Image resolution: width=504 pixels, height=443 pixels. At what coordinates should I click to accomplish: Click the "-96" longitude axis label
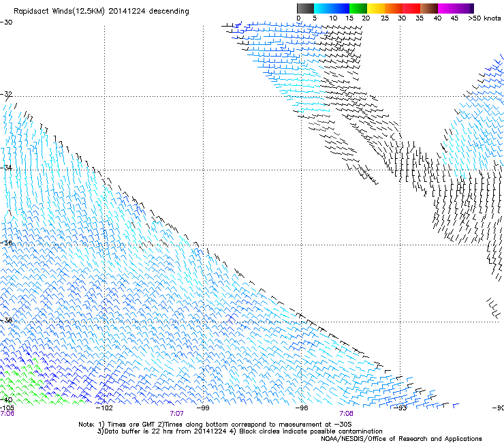[x=302, y=408]
